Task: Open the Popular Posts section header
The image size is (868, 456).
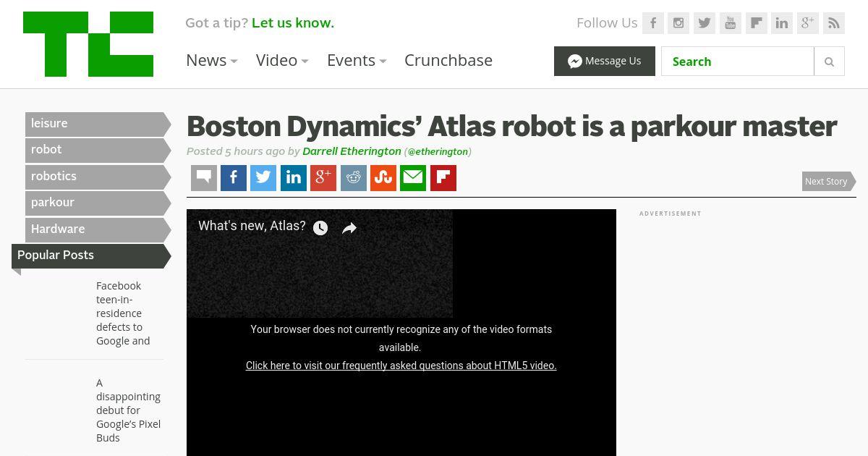Action: click(x=91, y=256)
